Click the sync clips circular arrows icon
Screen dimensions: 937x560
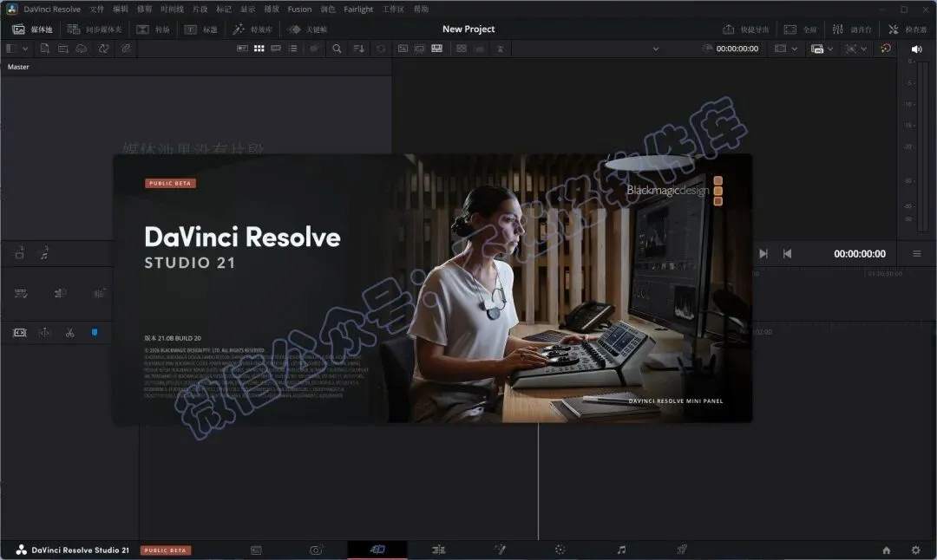click(104, 49)
